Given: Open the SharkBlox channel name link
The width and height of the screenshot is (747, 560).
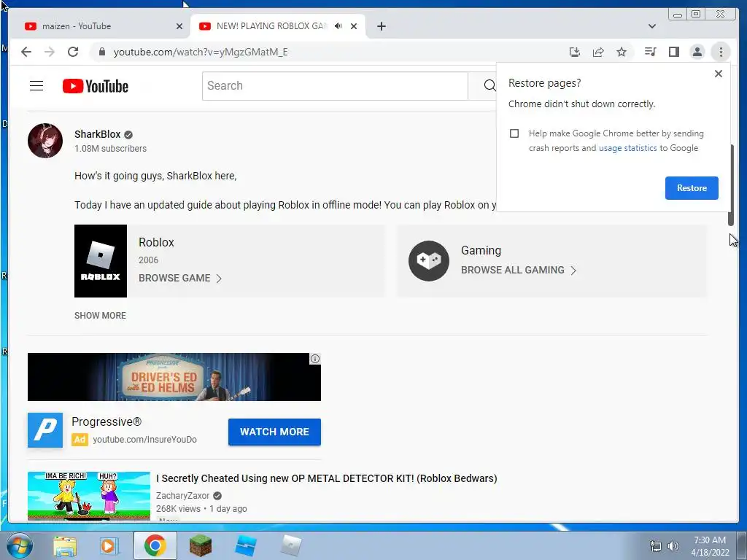Looking at the screenshot, I should coord(98,134).
